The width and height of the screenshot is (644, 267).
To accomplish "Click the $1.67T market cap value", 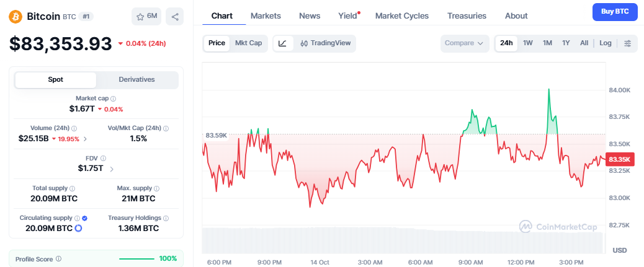I will [x=82, y=109].
